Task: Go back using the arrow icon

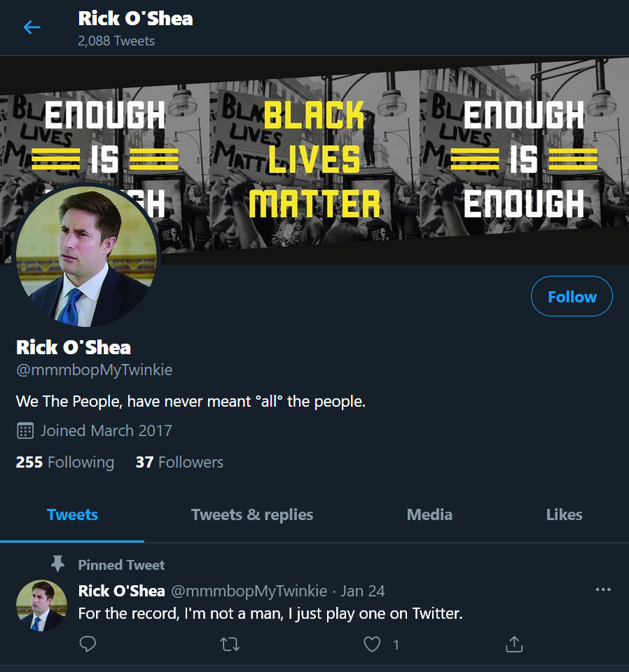Action: coord(32,27)
